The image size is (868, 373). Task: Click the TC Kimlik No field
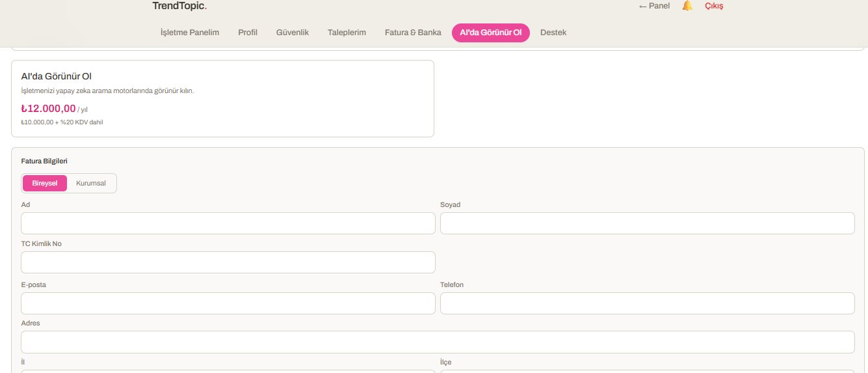228,262
